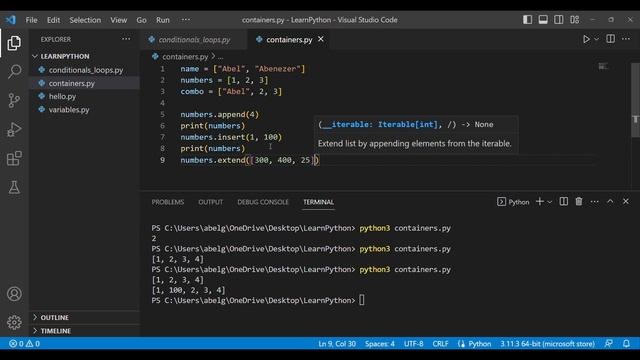This screenshot has height=360, width=640.
Task: Open notifications bell in status bar
Action: (x=626, y=344)
